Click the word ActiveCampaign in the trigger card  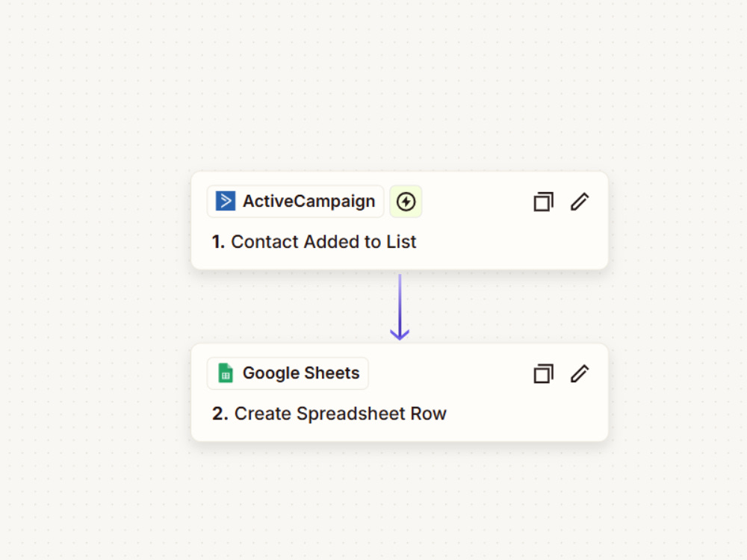coord(309,202)
